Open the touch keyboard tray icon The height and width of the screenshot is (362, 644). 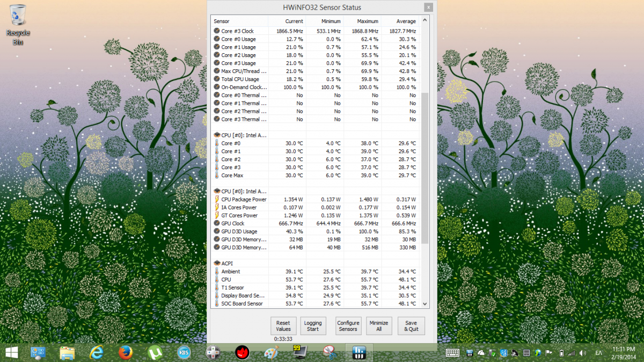[452, 353]
